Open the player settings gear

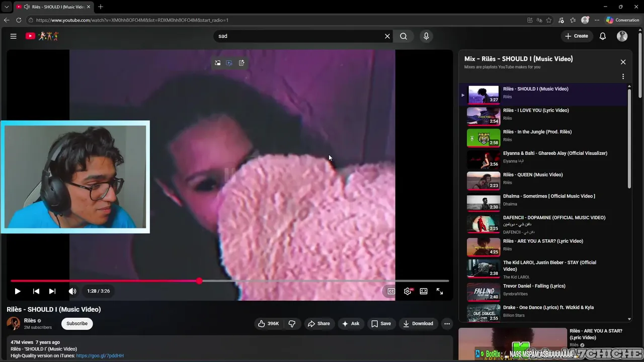pyautogui.click(x=408, y=291)
